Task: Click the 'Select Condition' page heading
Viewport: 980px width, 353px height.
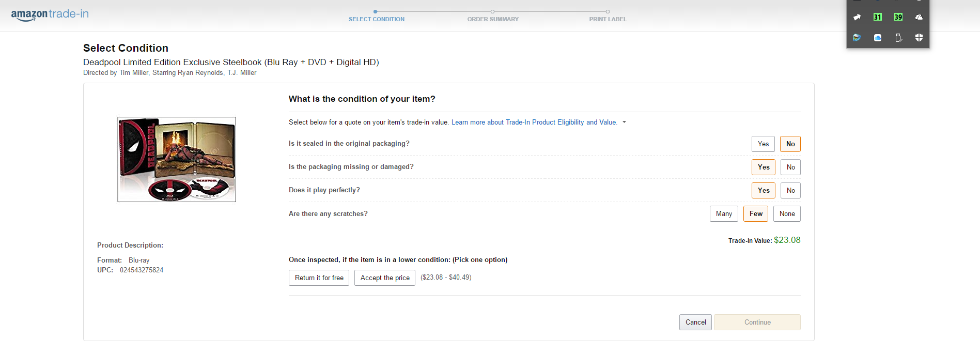Action: [x=126, y=48]
